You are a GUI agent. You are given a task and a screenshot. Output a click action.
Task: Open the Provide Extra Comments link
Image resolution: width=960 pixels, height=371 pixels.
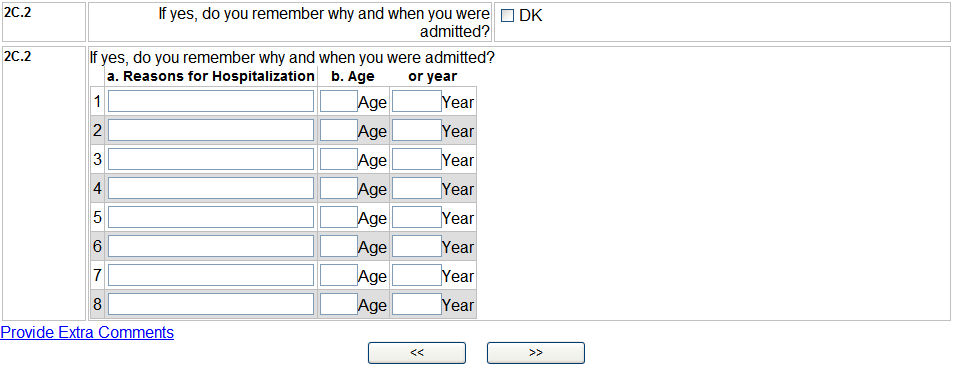pyautogui.click(x=87, y=332)
